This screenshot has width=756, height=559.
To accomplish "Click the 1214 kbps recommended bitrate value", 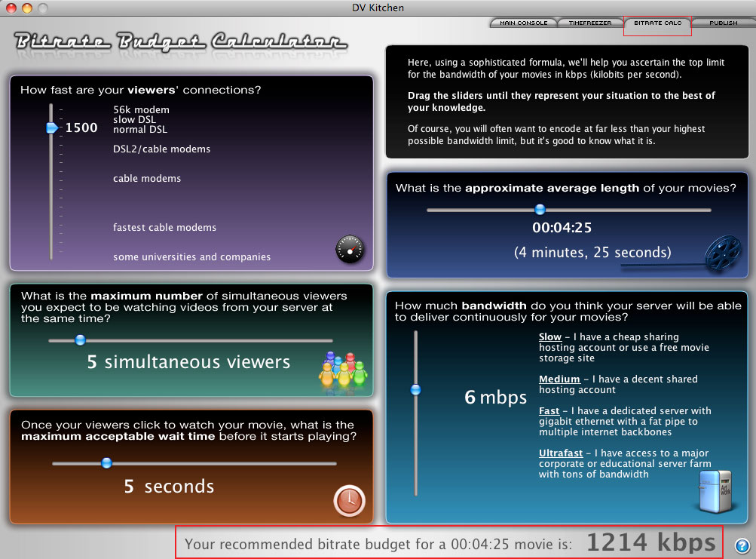I will point(650,542).
